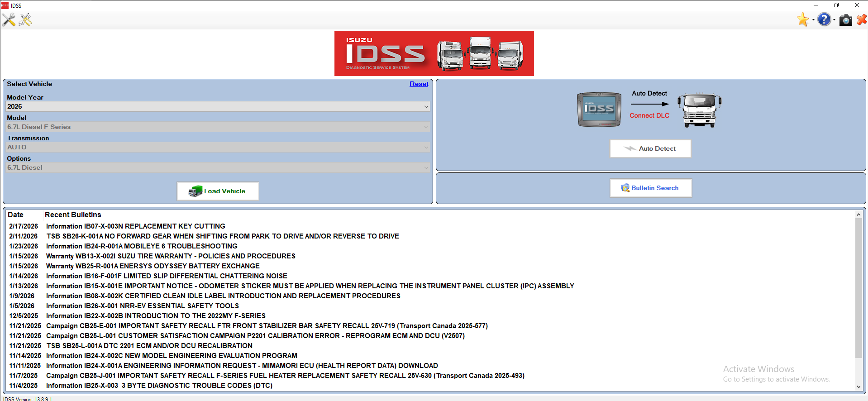This screenshot has width=868, height=401.
Task: Open WB25-R-001A EnerSys Odyssey Battery bulletin
Action: coord(153,266)
